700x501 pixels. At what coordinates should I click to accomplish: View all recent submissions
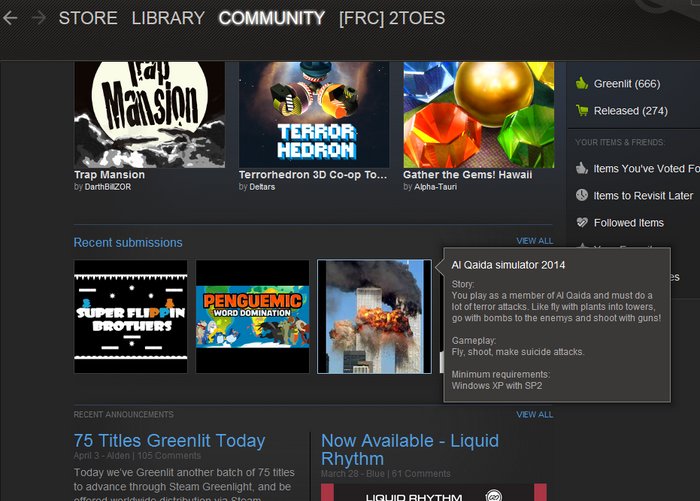pyautogui.click(x=535, y=241)
